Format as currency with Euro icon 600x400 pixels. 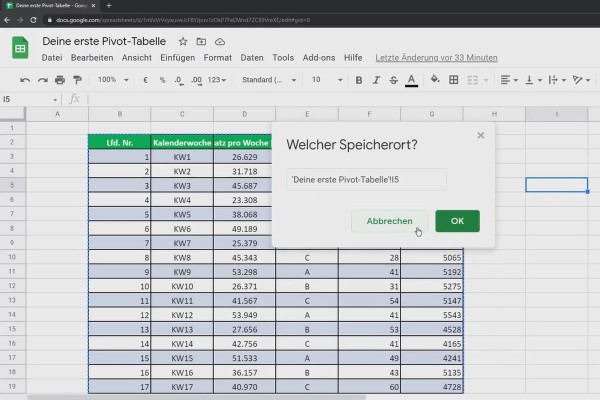pyautogui.click(x=145, y=80)
